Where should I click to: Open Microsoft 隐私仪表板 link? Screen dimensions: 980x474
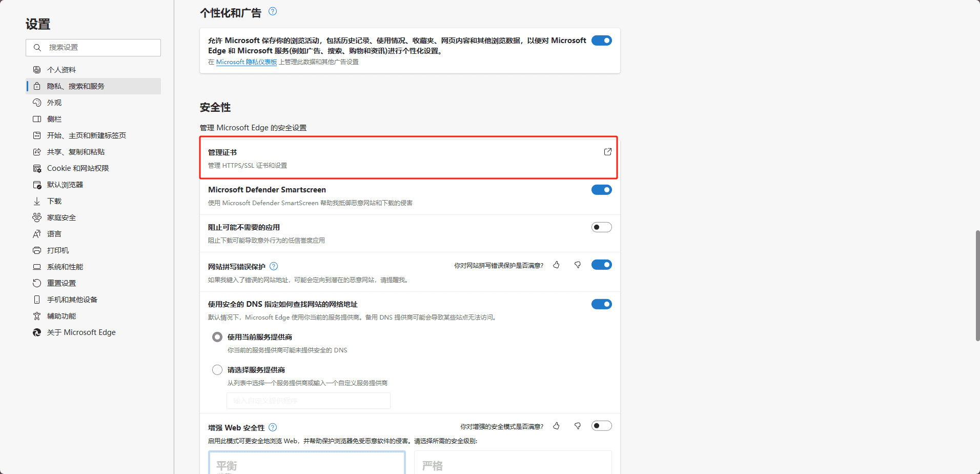[247, 62]
